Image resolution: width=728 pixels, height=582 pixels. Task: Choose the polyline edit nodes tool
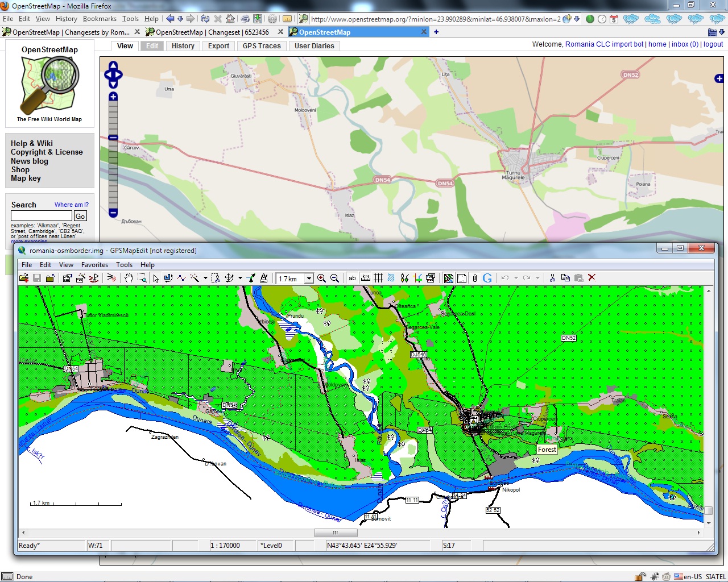[x=181, y=278]
